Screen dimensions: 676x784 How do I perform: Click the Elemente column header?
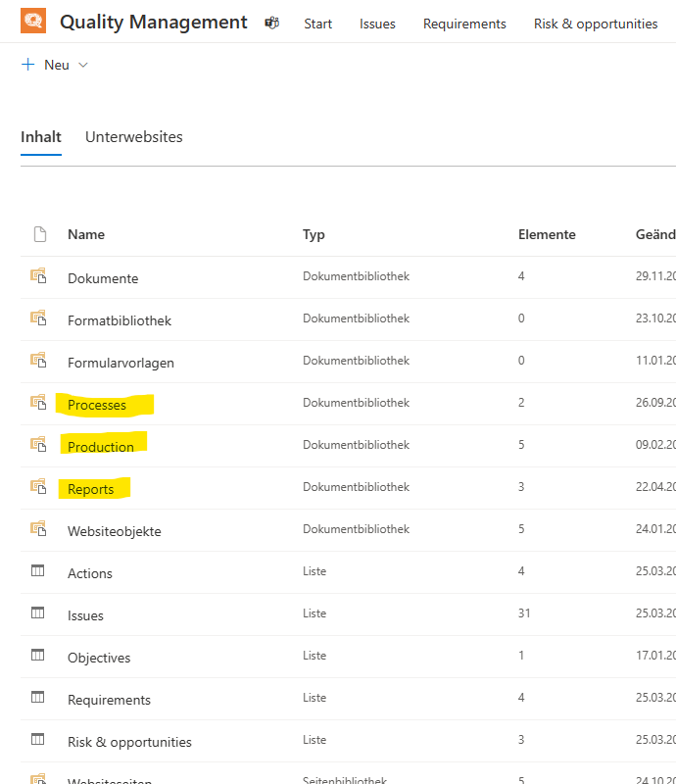(547, 234)
